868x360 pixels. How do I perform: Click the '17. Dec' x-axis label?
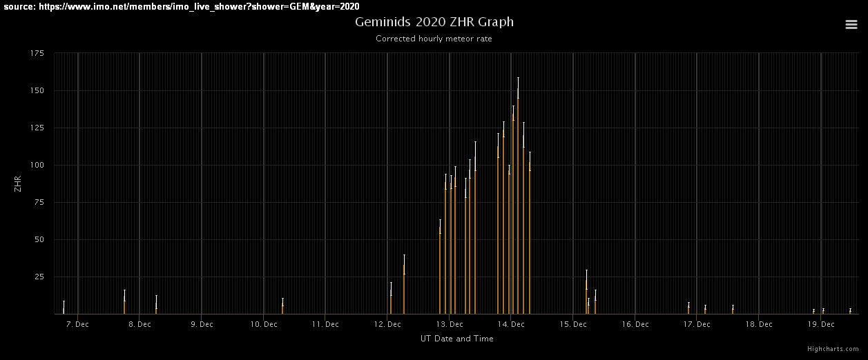pos(697,324)
